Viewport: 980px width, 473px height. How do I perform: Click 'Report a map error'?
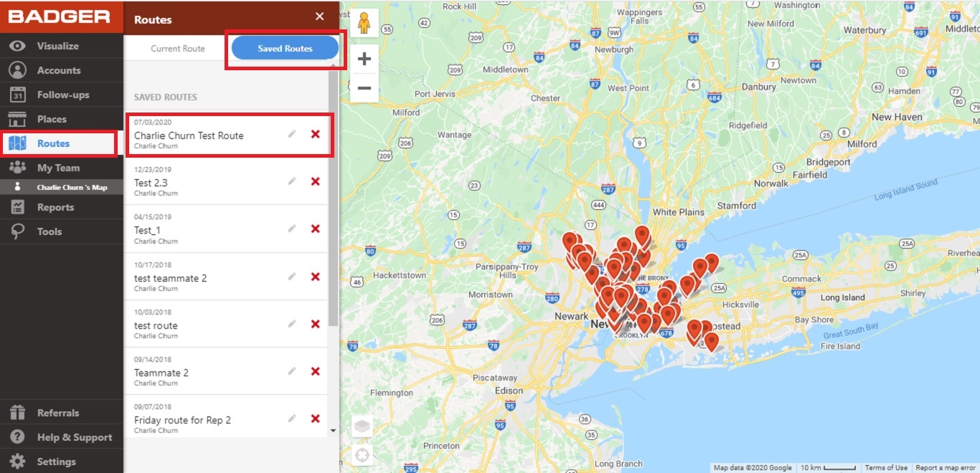[947, 467]
